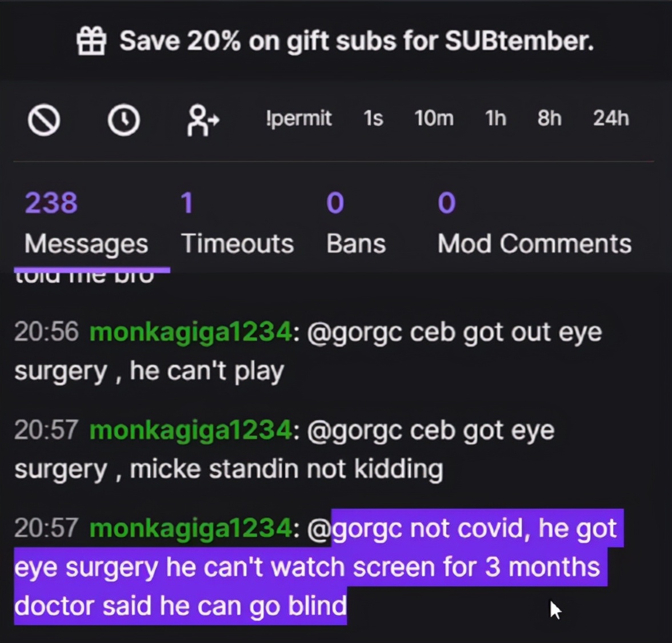672x643 pixels.
Task: Apply a 1h timeout
Action: (x=495, y=119)
